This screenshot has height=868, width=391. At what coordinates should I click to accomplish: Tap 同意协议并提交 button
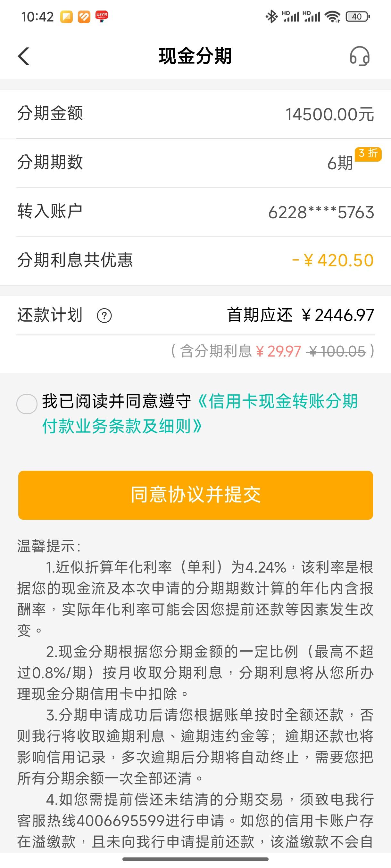pos(196,495)
